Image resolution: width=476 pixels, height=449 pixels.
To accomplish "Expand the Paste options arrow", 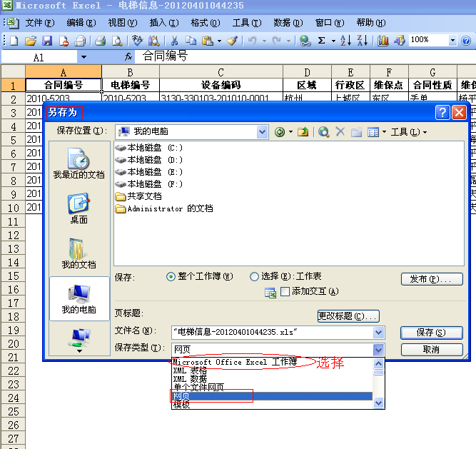I will 219,41.
